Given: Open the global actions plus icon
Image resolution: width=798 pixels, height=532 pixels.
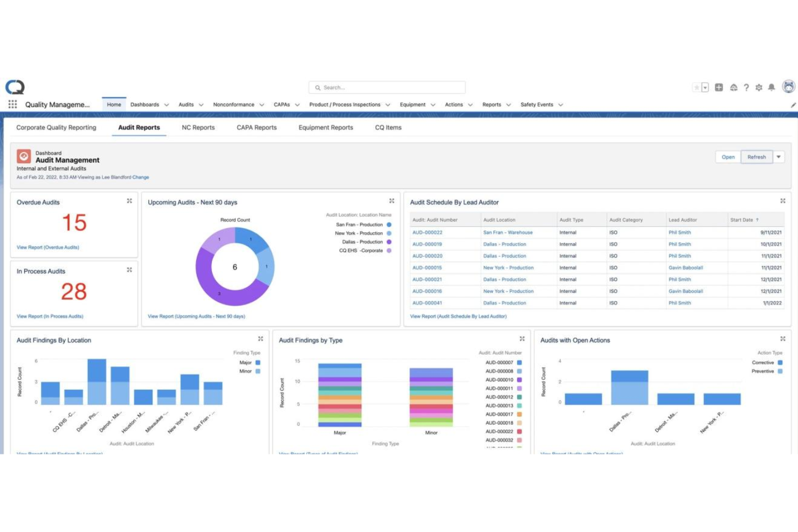Looking at the screenshot, I should pos(719,87).
